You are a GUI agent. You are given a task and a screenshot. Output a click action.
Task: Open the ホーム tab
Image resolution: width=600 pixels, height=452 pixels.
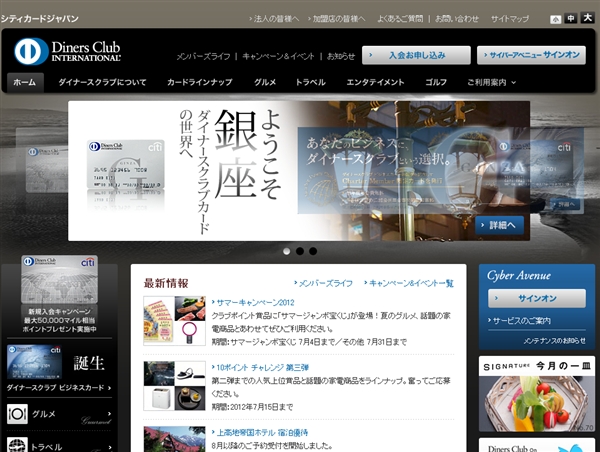25,82
